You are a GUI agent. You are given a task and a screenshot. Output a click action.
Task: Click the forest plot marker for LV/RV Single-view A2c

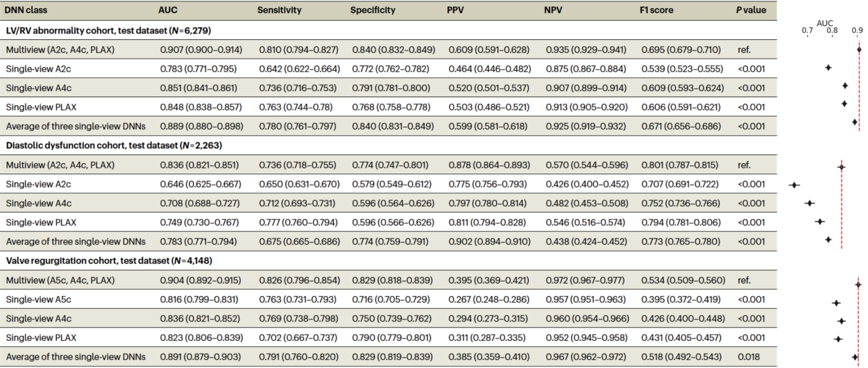coord(828,68)
